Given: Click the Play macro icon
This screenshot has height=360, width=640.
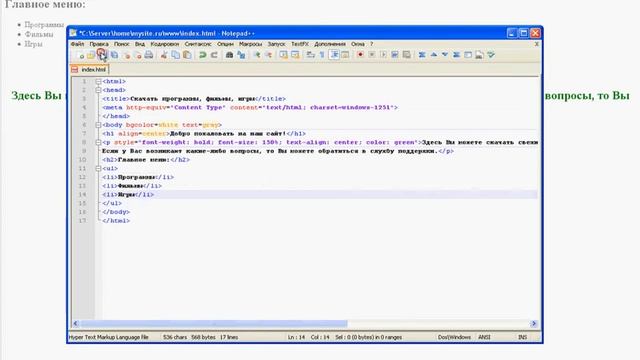Looking at the screenshot, I should tap(383, 55).
